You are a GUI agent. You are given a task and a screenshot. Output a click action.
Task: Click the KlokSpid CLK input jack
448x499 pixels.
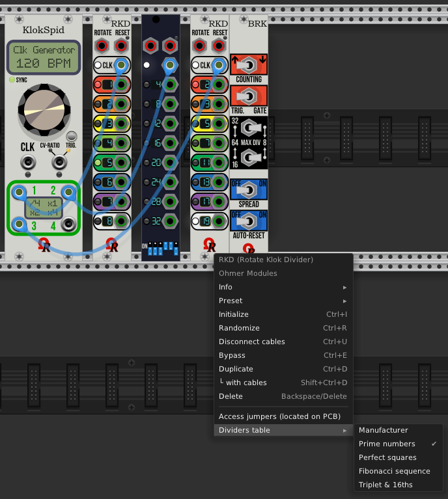coord(28,162)
